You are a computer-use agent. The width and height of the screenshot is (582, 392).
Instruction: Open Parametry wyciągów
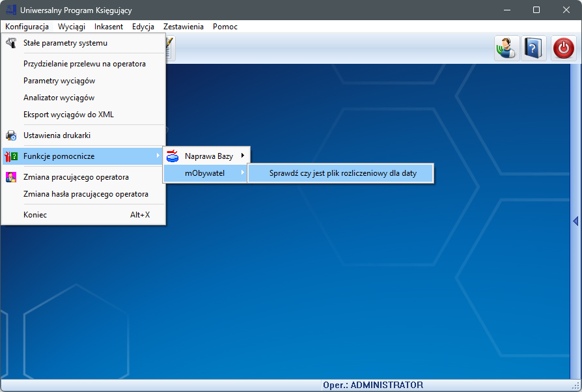(x=59, y=81)
